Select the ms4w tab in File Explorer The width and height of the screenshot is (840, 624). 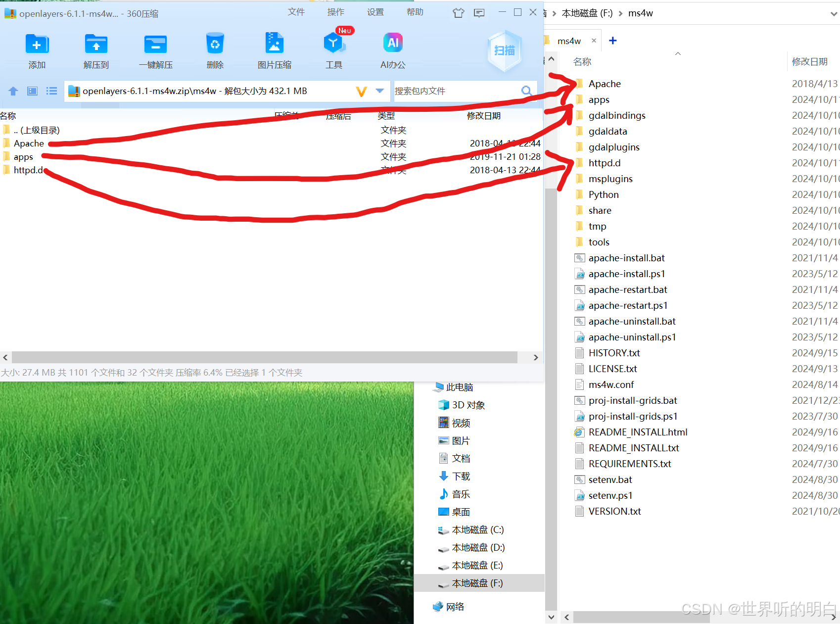point(569,41)
